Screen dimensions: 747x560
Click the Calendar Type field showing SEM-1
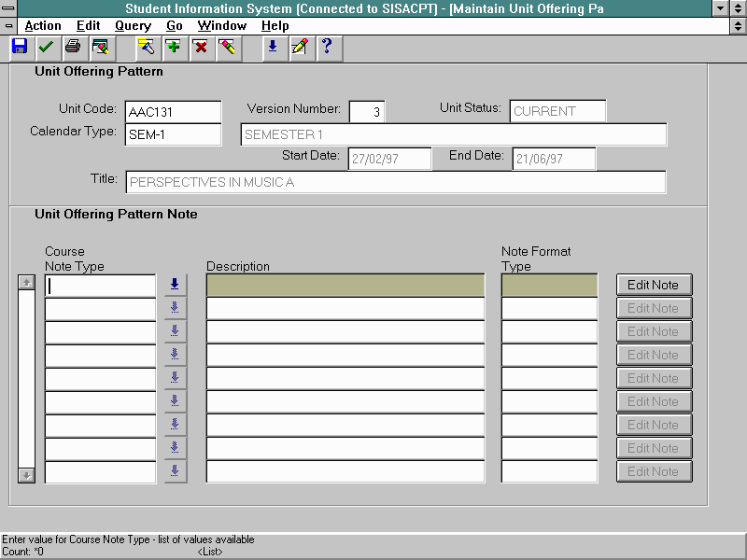tap(173, 135)
